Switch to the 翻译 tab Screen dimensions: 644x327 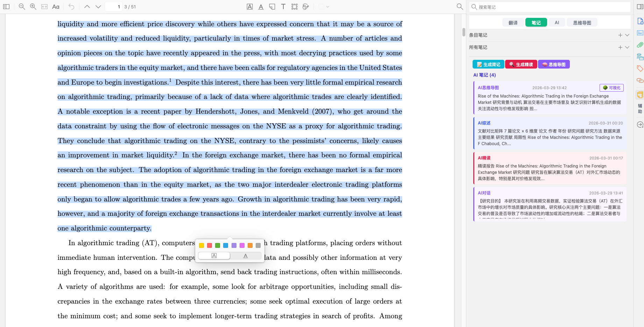(x=513, y=23)
